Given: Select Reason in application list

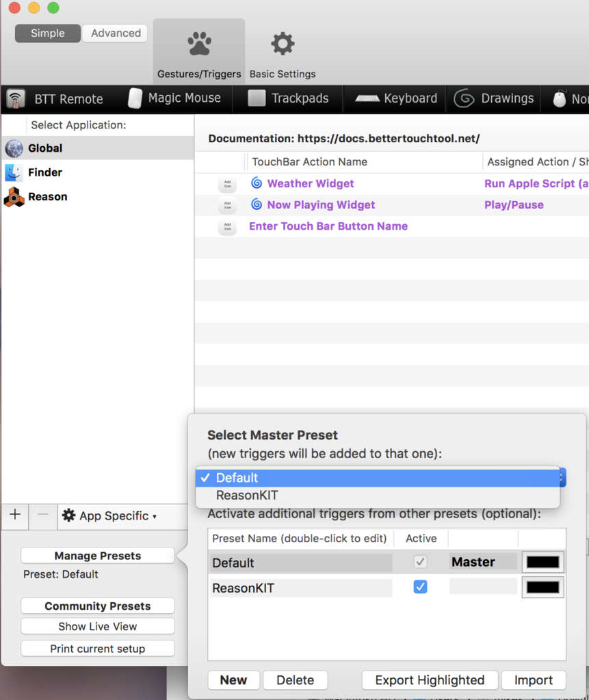Looking at the screenshot, I should point(98,197).
